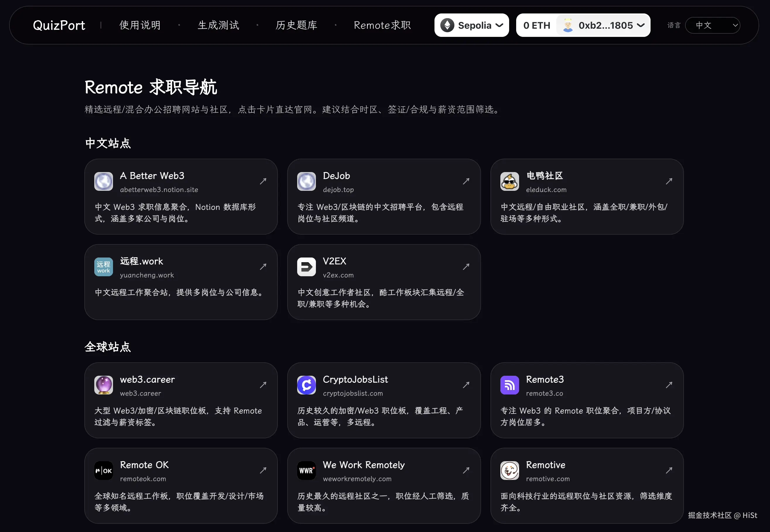Click the Remote3 RSS-style icon
This screenshot has width=770, height=532.
point(509,385)
